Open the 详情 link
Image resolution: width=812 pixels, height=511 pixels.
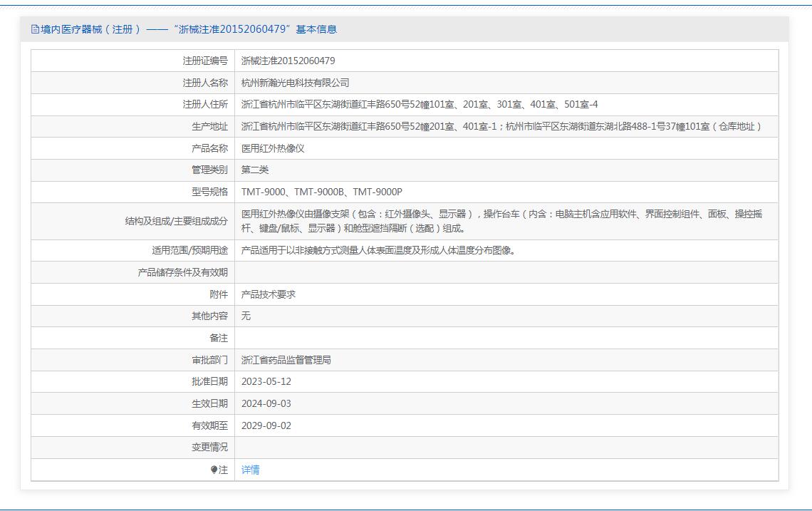250,470
